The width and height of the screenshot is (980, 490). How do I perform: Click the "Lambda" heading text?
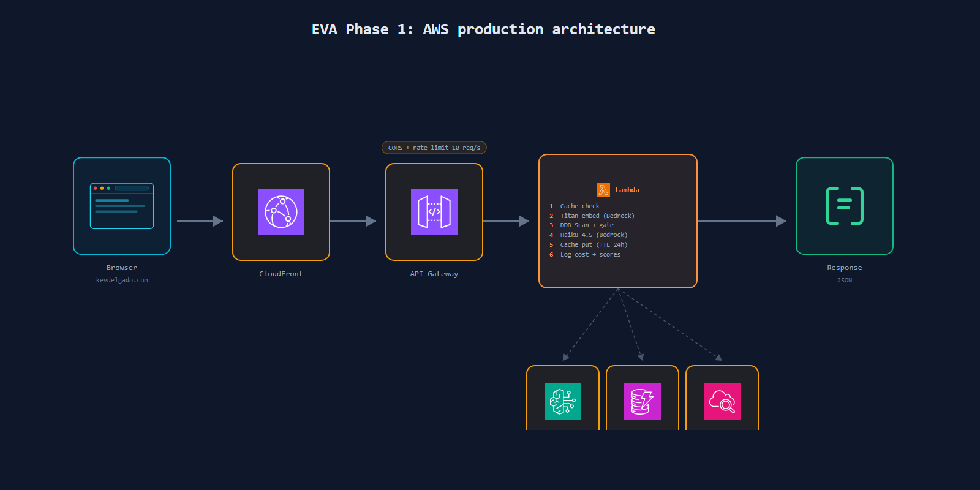point(627,190)
